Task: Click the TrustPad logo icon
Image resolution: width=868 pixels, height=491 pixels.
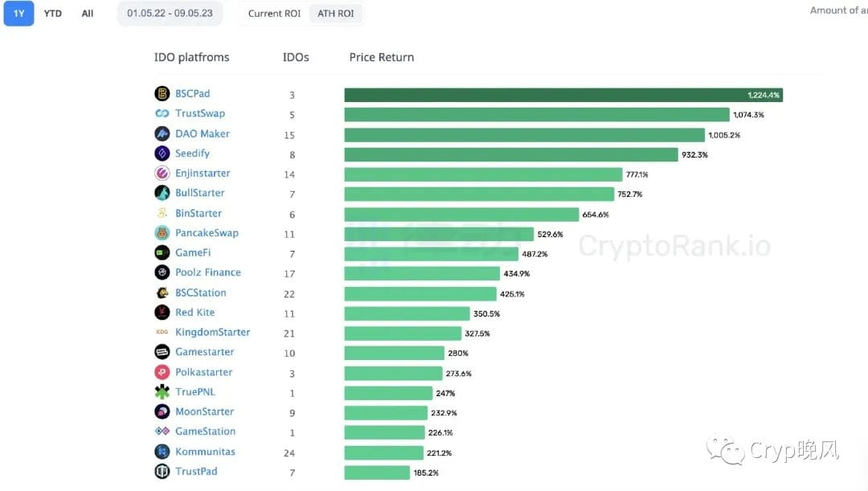Action: [162, 472]
